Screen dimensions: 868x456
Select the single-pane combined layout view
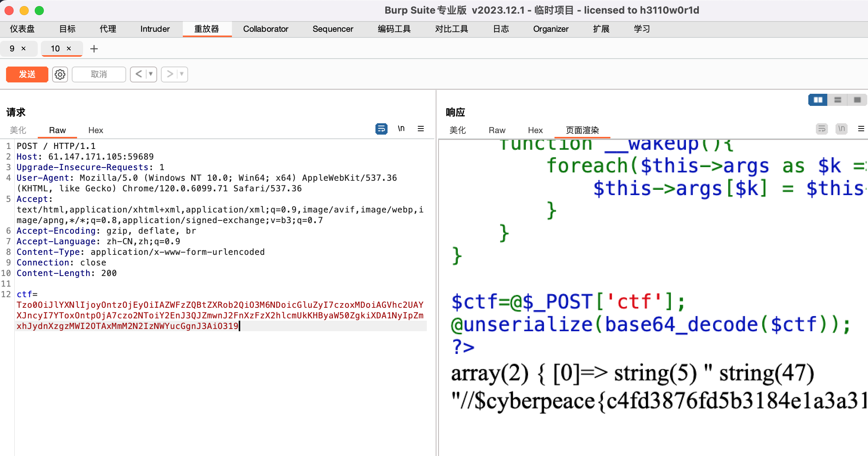(857, 99)
